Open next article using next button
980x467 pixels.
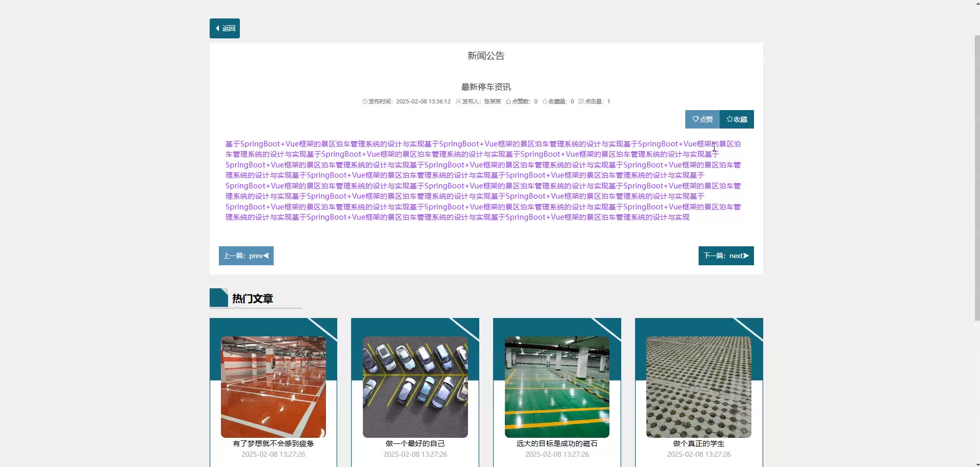726,256
